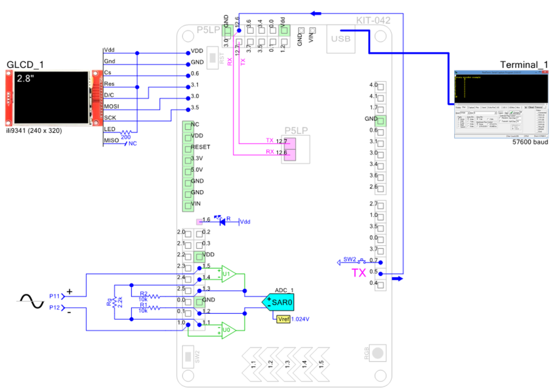554x392 pixels.
Task: Click the Change button with green checkmark
Action: pyautogui.click(x=515, y=113)
